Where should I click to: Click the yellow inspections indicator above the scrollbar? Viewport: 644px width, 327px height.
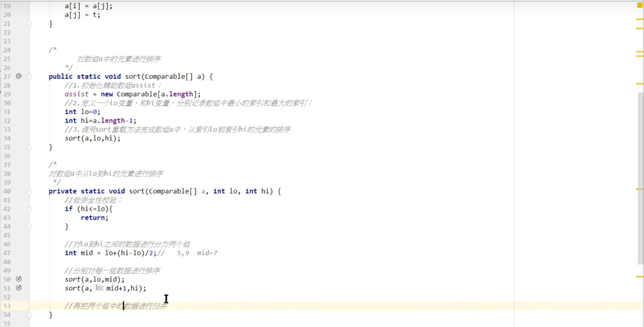(639, 5)
